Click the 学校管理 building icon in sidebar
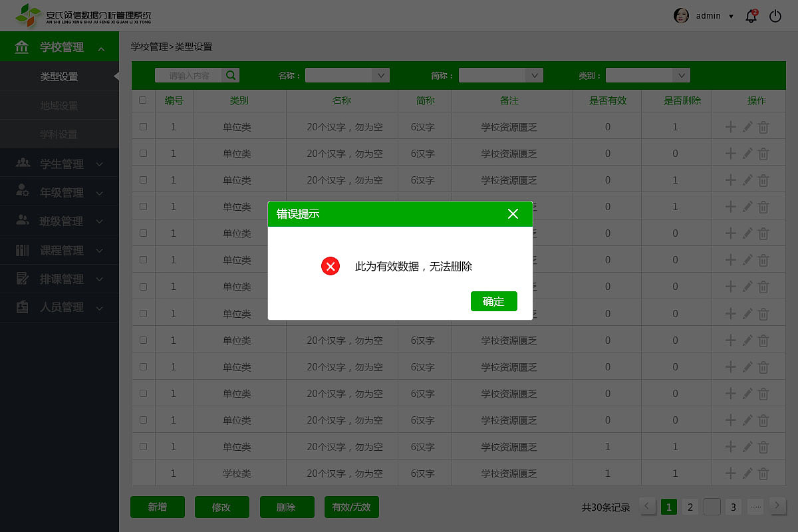Image resolution: width=798 pixels, height=532 pixels. click(23, 47)
